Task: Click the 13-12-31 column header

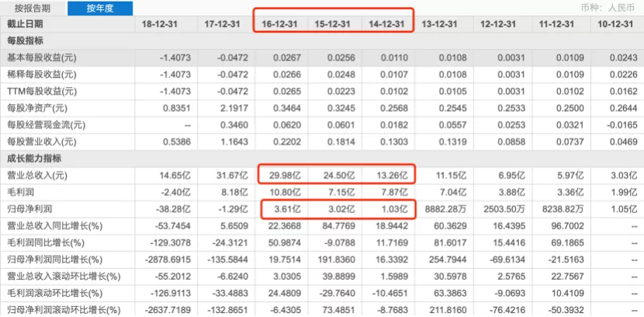Action: pyautogui.click(x=439, y=24)
